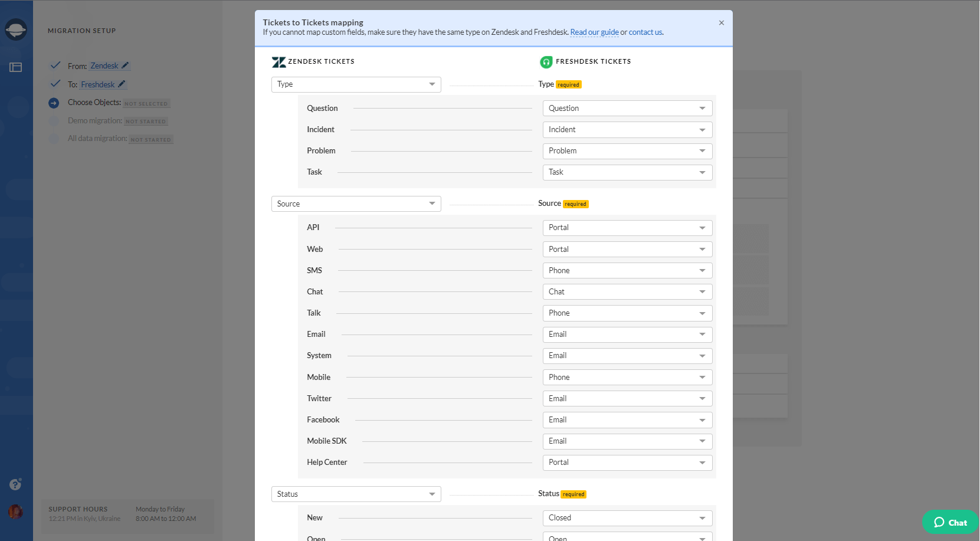Open the Mobile SDK source mapping dropdown
The height and width of the screenshot is (541, 980).
tap(628, 441)
